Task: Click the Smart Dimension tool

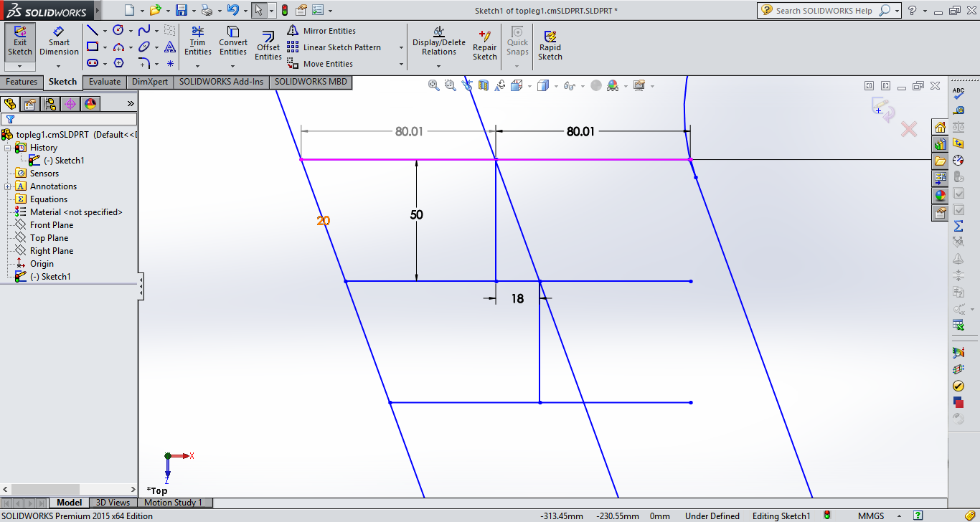Action: tap(59, 41)
